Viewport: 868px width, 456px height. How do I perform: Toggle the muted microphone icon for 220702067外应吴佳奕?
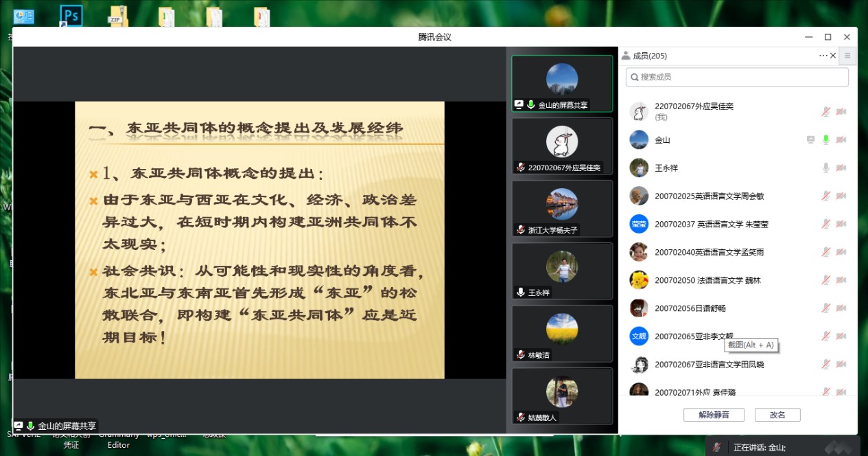(x=826, y=111)
